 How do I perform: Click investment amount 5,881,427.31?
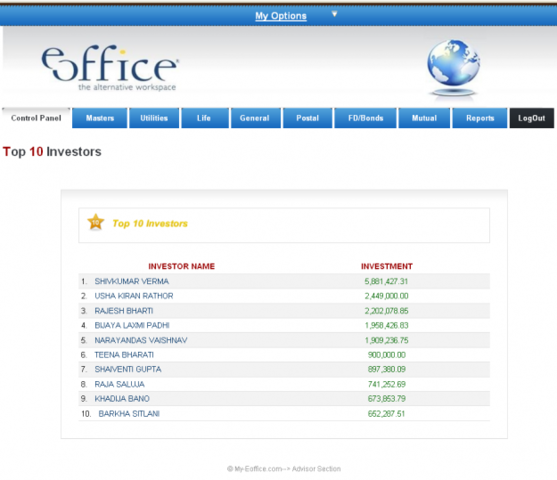click(386, 281)
